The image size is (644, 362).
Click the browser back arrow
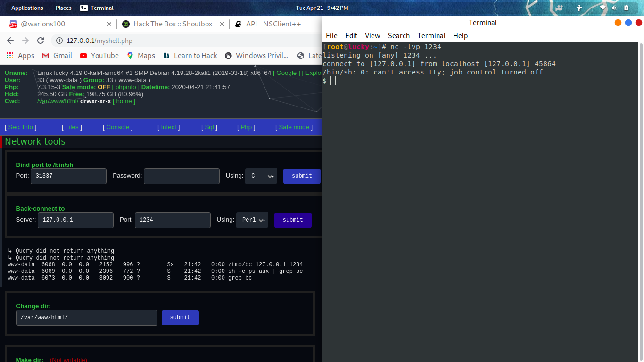coord(10,41)
